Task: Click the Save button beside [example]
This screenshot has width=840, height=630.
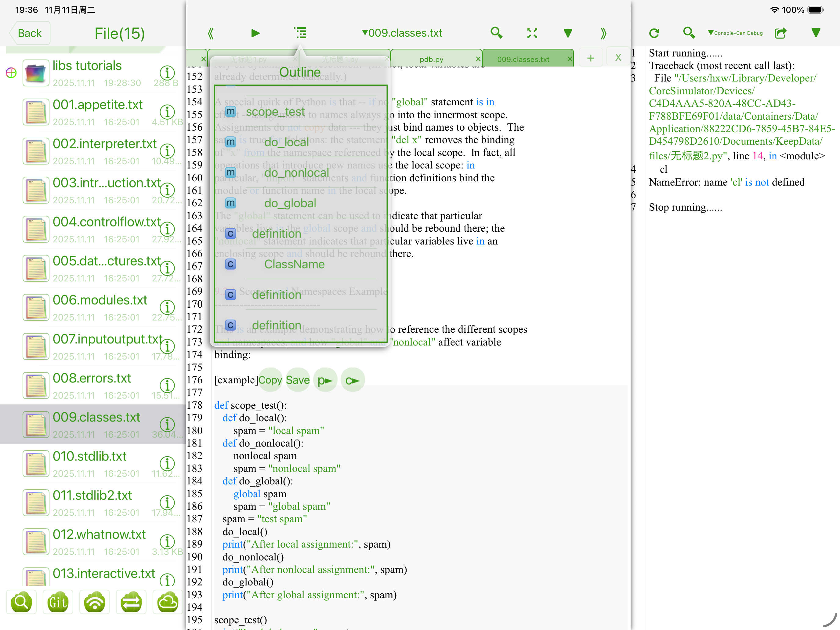Action: coord(298,380)
